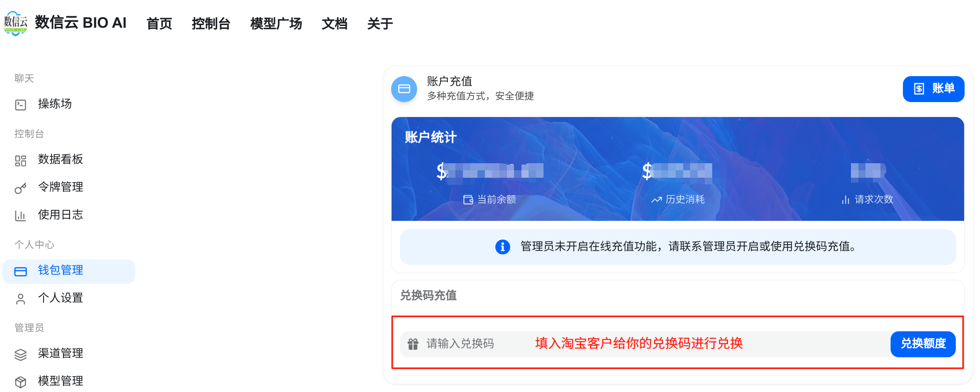Click the 账户充值 round card icon
The image size is (980, 392).
click(x=404, y=89)
